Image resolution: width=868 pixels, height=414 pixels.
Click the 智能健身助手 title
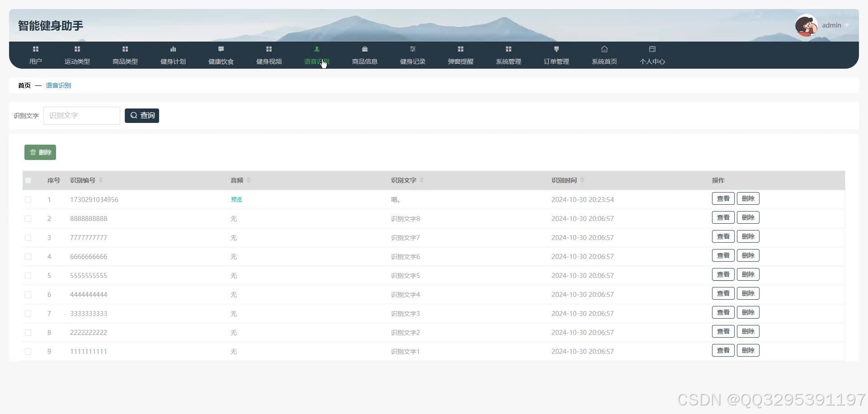click(x=51, y=26)
